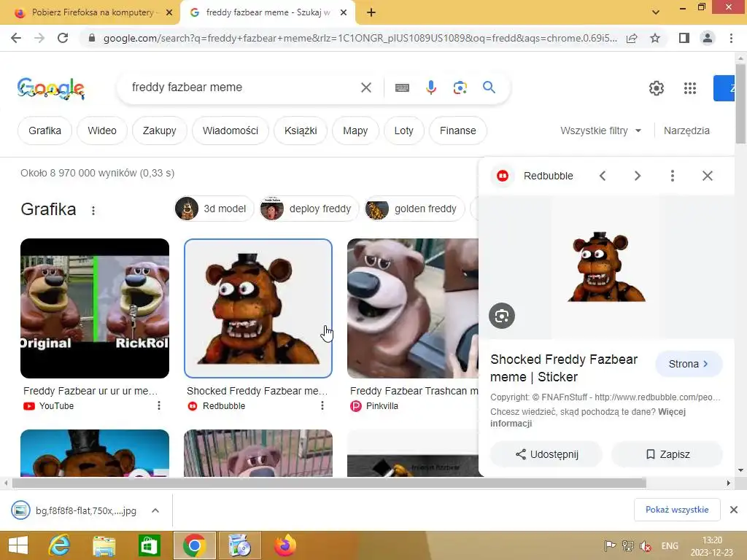Go to Google homepage logo

(x=51, y=88)
